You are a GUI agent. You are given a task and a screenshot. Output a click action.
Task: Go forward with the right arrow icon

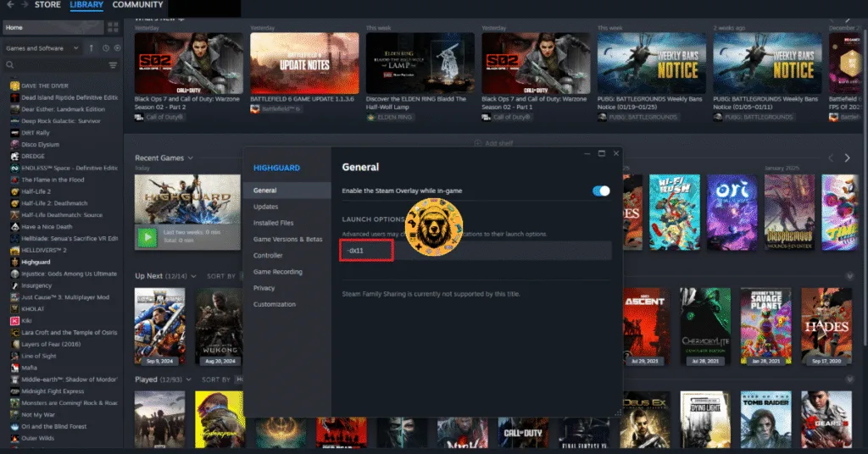(x=25, y=4)
